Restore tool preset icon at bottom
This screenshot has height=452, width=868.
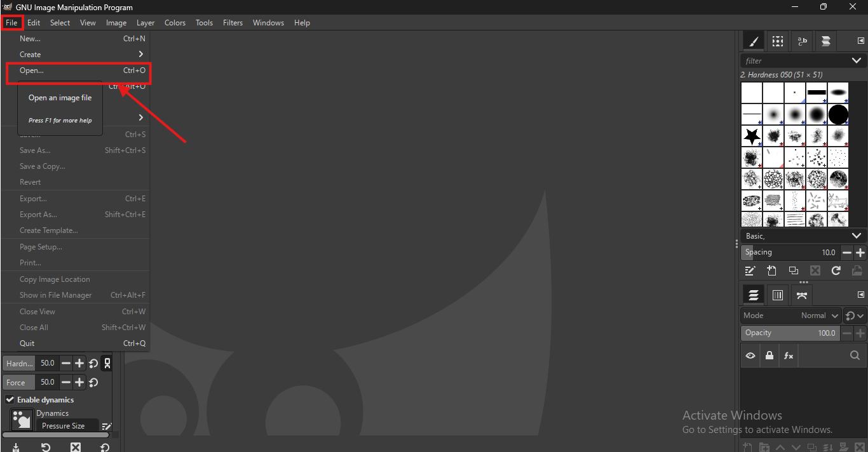(x=46, y=447)
